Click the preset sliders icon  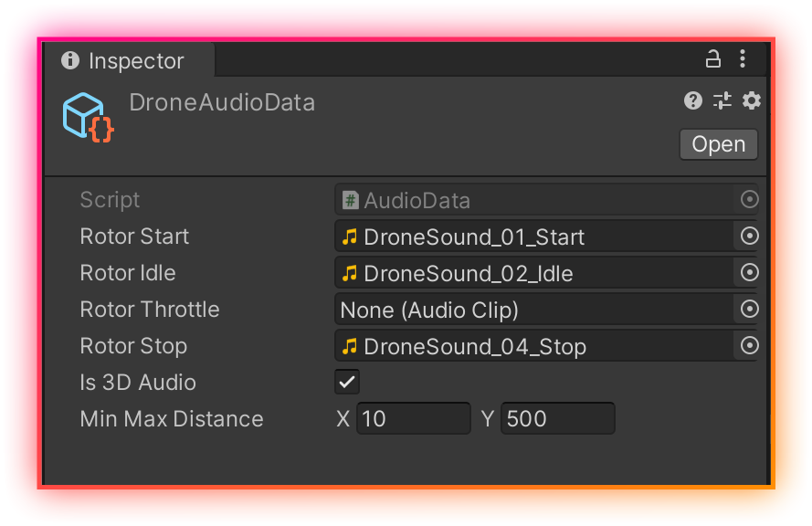[722, 100]
